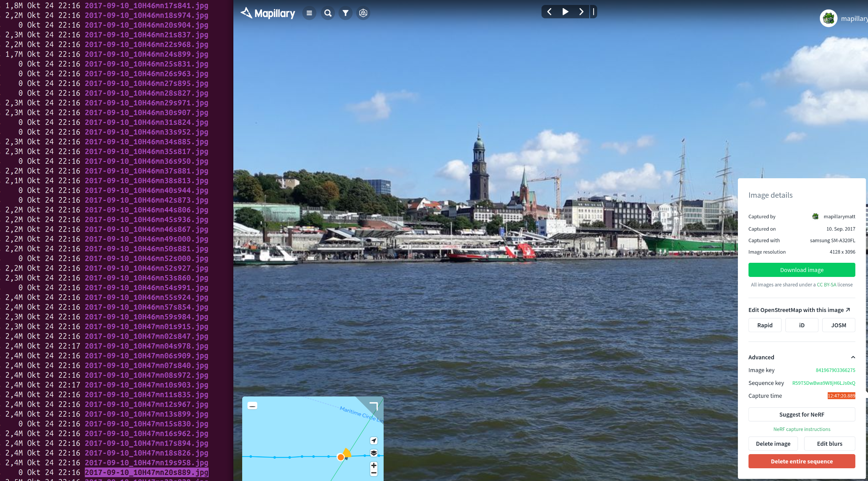Click the Mapillary logo
The image size is (868, 481).
(x=268, y=13)
